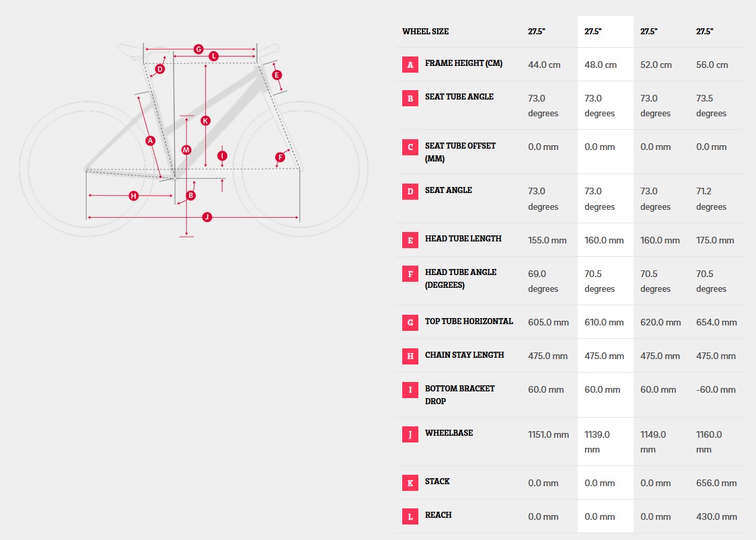Select the 56.0 cm frame height value
The height and width of the screenshot is (540, 756).
pos(712,65)
